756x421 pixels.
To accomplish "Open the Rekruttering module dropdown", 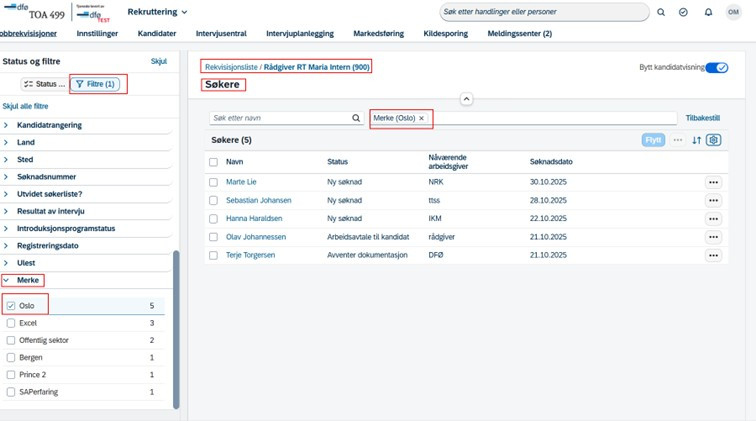I will (x=157, y=12).
